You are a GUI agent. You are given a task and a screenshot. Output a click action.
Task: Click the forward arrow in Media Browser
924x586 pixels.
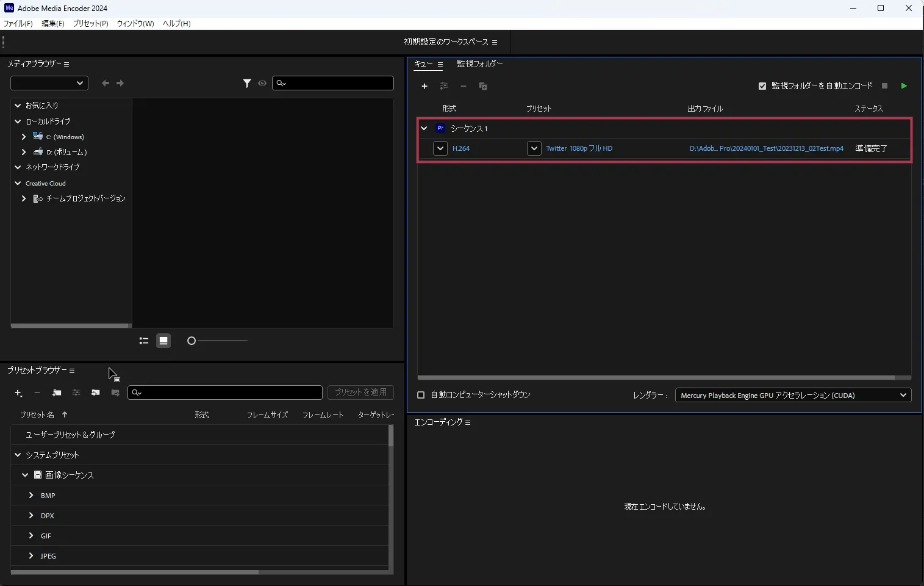(x=120, y=83)
